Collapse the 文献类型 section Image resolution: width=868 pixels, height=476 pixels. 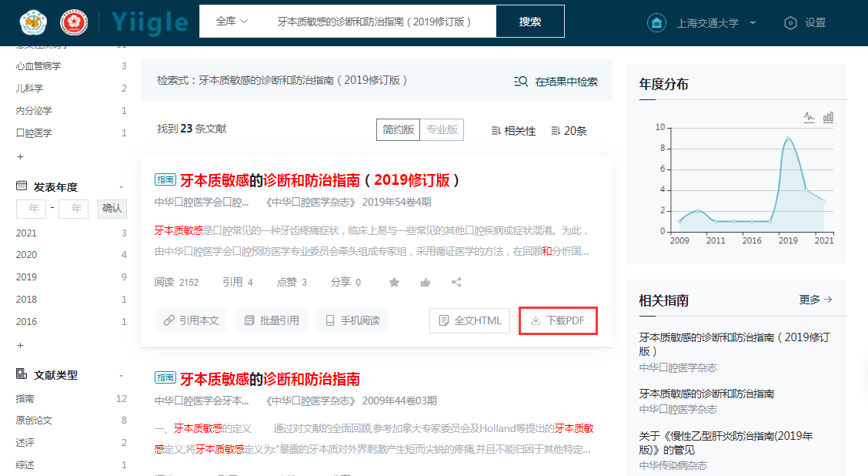122,376
